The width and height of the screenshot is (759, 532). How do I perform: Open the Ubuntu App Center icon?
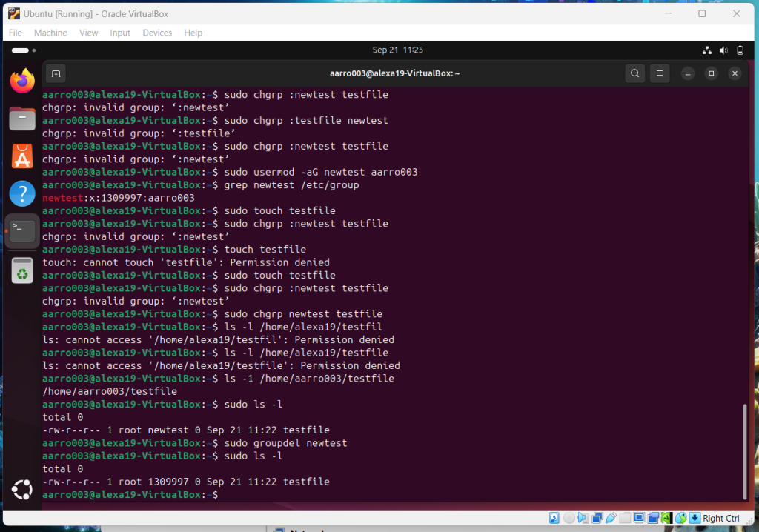pyautogui.click(x=22, y=156)
